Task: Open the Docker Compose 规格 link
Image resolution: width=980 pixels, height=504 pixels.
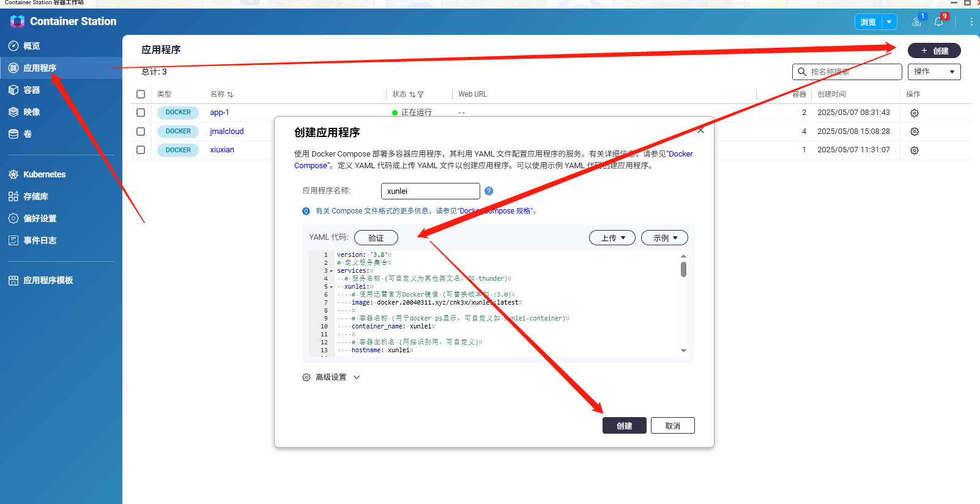Action: pyautogui.click(x=496, y=211)
